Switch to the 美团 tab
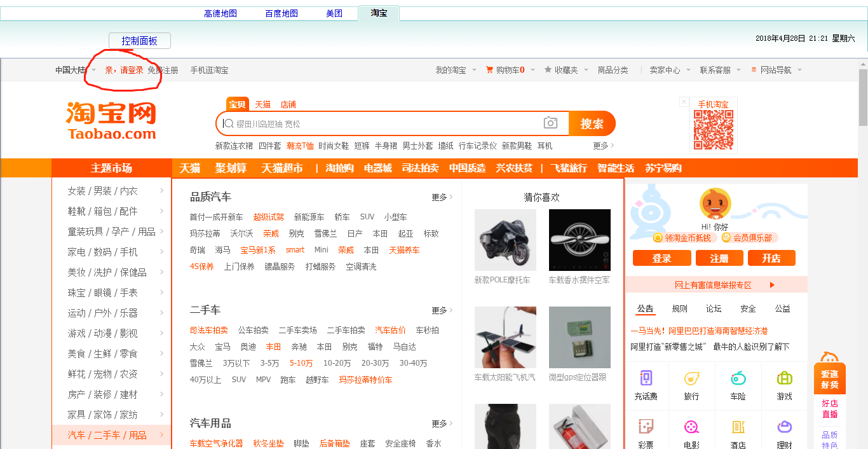Screen dimensions: 868x449 pos(334,13)
